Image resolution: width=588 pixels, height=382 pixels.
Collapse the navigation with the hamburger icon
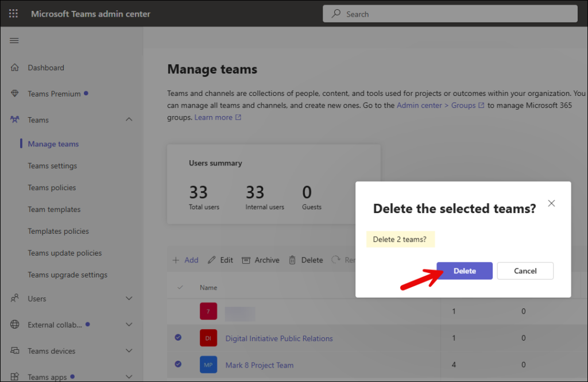(14, 40)
